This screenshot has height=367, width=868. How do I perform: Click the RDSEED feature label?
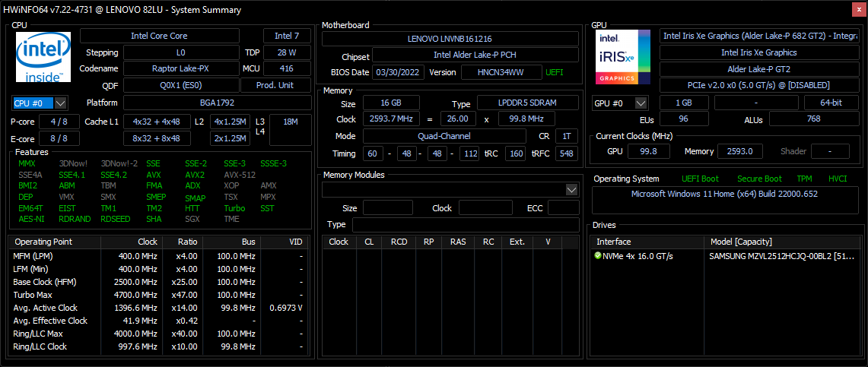click(x=116, y=219)
